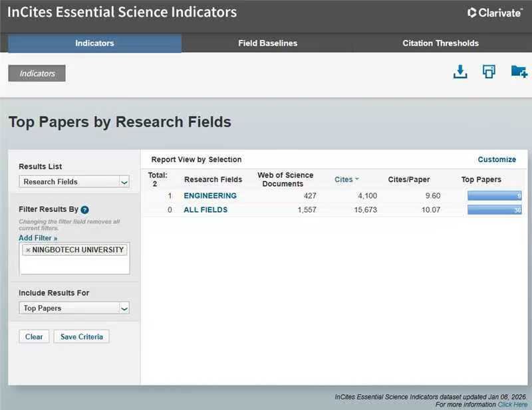Open the Customize link
Viewport: 532px width, 410px height.
tap(497, 159)
